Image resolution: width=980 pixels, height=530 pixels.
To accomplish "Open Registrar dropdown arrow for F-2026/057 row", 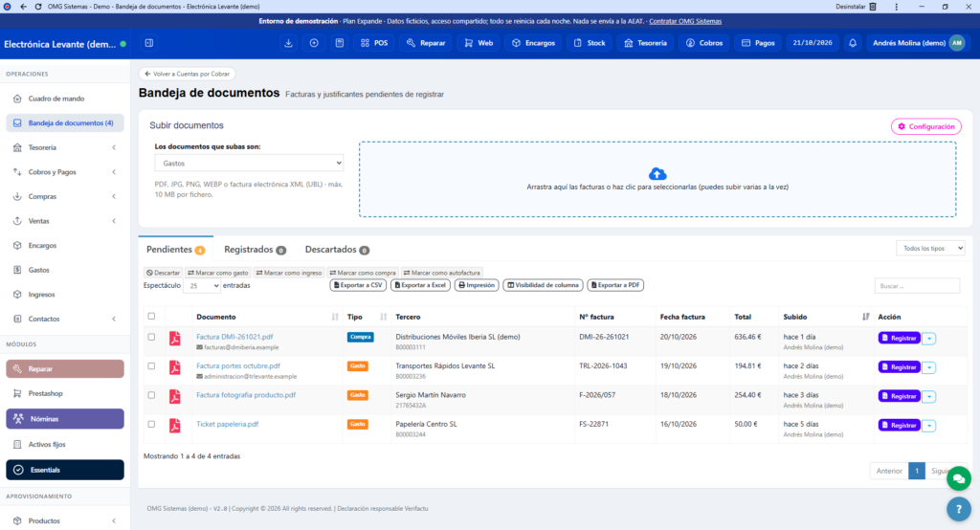I will (928, 396).
